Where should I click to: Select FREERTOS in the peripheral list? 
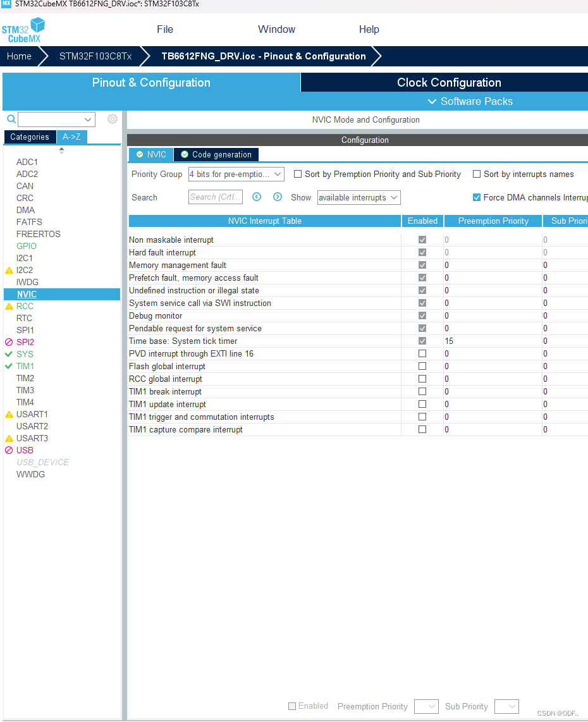(38, 235)
